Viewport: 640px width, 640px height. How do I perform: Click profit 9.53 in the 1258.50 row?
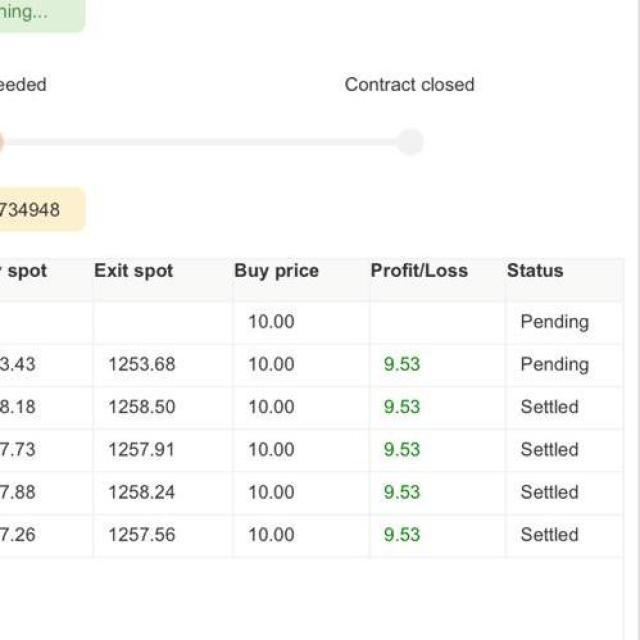[x=402, y=407]
